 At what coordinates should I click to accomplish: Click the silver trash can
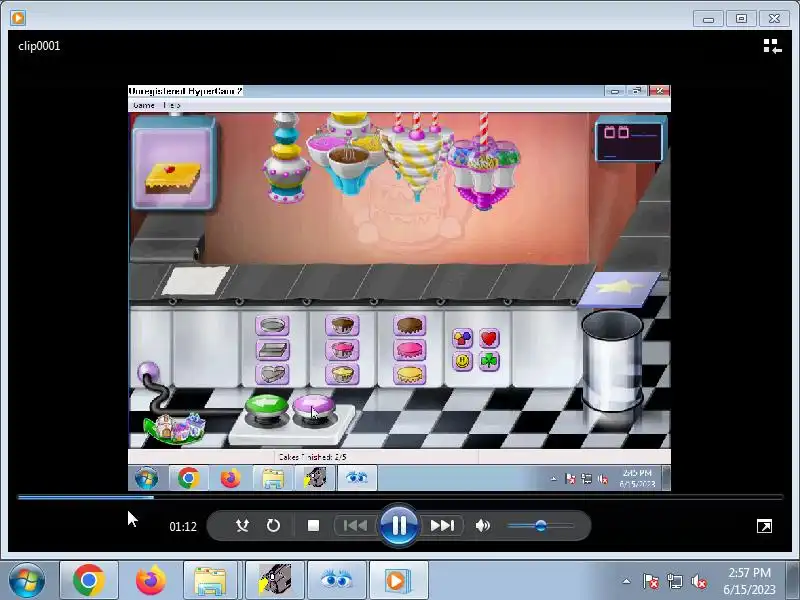tap(612, 360)
